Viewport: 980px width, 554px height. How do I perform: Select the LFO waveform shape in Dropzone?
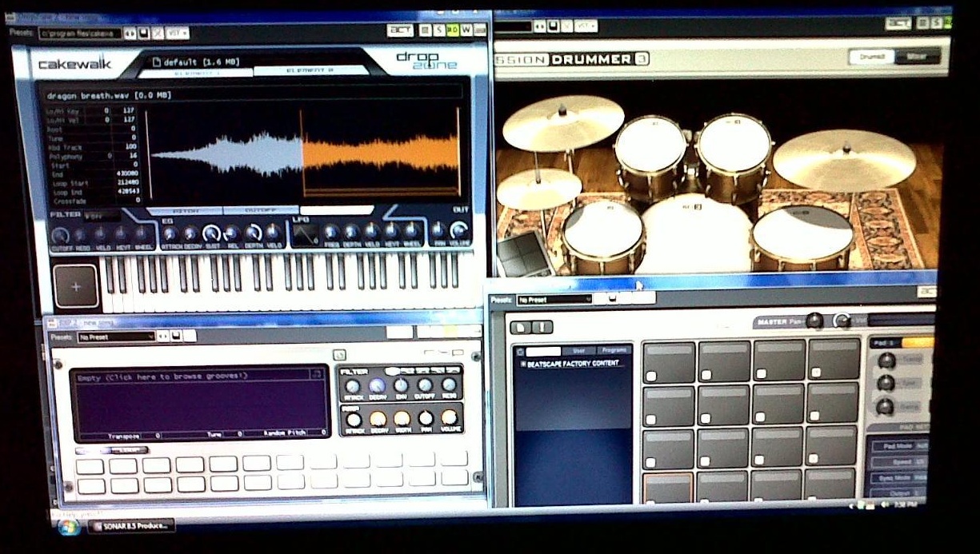[x=304, y=234]
